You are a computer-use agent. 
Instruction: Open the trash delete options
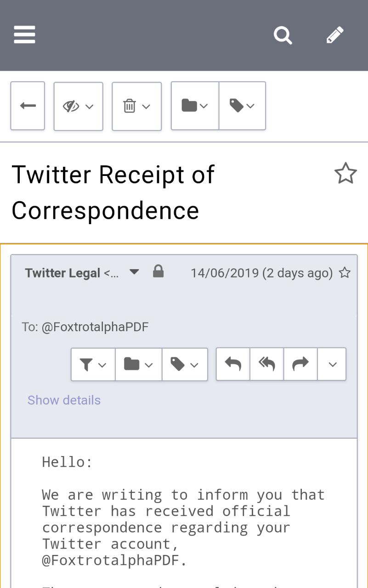[x=136, y=106]
